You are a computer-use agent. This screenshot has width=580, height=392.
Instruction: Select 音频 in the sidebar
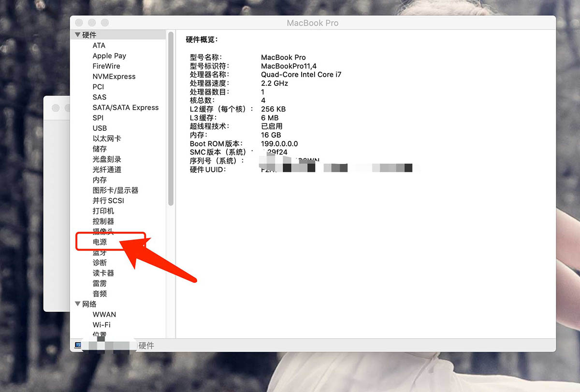[x=100, y=294]
